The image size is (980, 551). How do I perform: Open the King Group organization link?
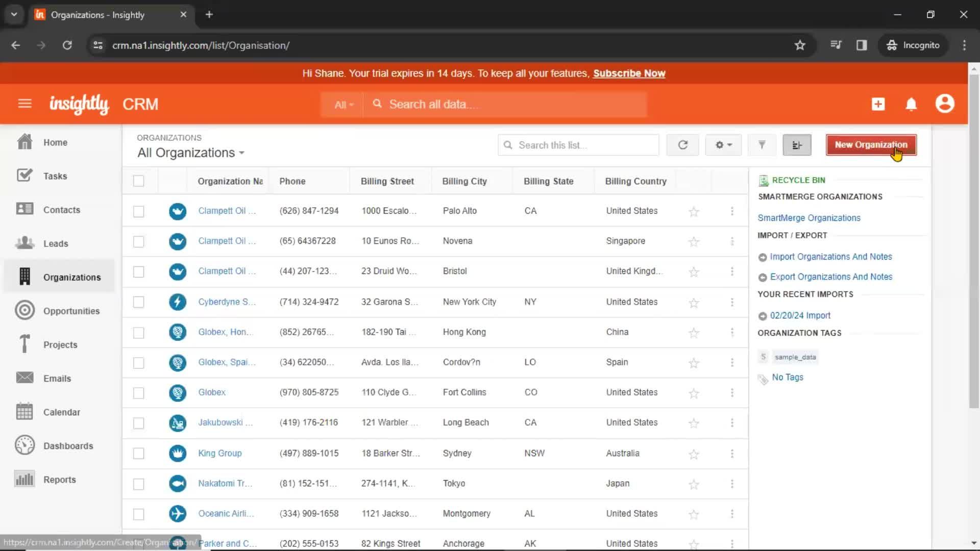point(220,454)
